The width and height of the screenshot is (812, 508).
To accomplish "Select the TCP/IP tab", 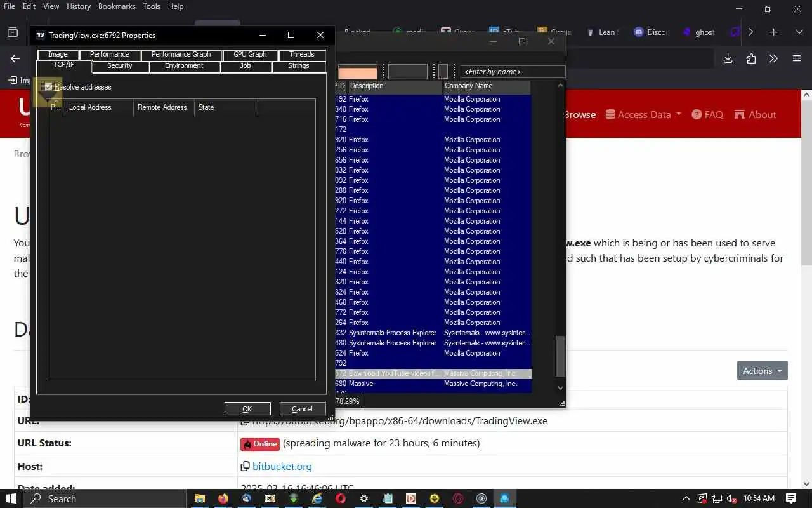I will click(x=64, y=65).
